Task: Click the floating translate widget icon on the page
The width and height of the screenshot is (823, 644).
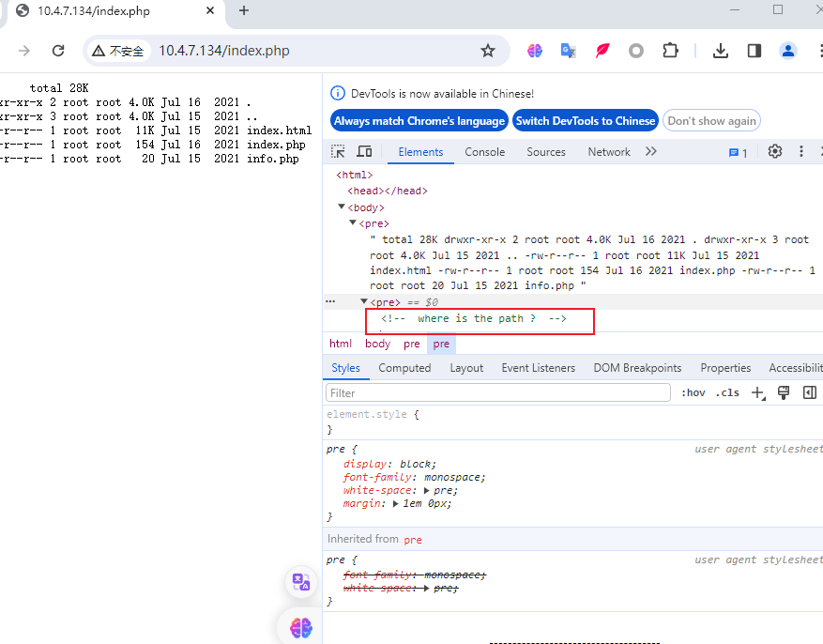Action: (301, 582)
